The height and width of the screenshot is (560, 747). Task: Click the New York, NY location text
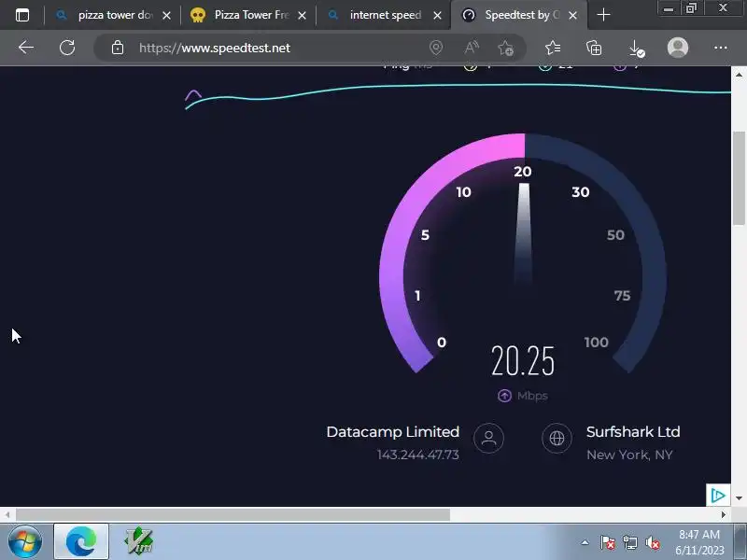coord(629,455)
